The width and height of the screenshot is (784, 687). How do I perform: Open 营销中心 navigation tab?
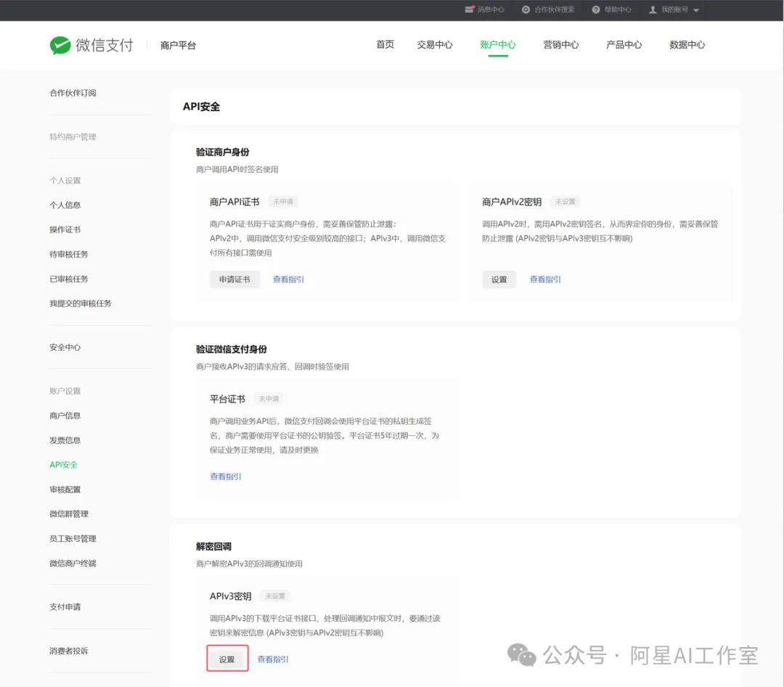[x=560, y=44]
